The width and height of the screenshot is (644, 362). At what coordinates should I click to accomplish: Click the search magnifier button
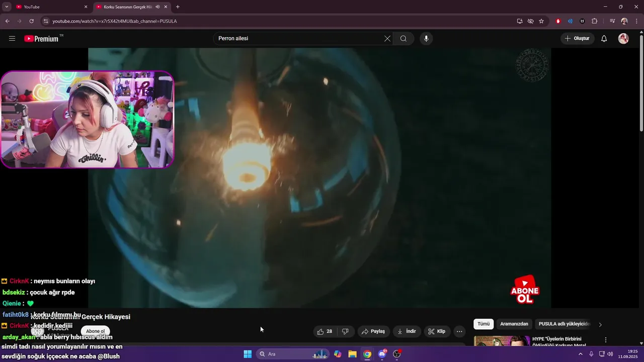(404, 39)
